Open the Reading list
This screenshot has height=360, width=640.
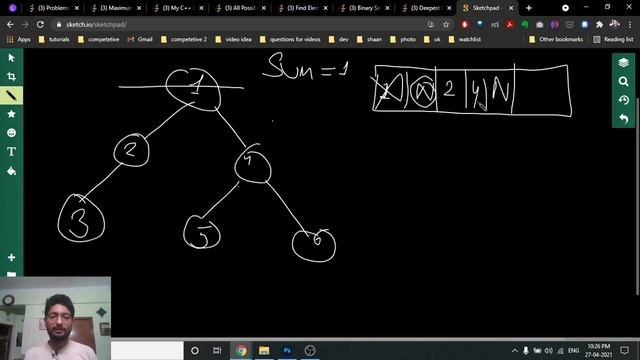[613, 39]
